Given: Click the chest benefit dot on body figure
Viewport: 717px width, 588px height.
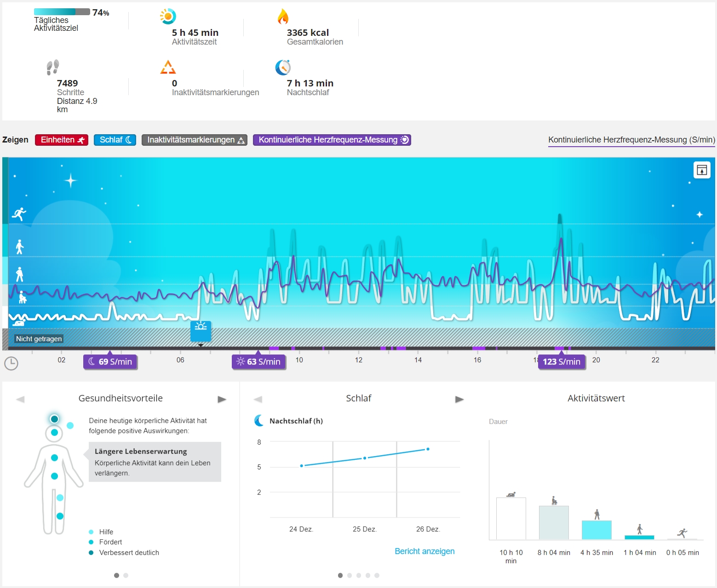Looking at the screenshot, I should 54,457.
